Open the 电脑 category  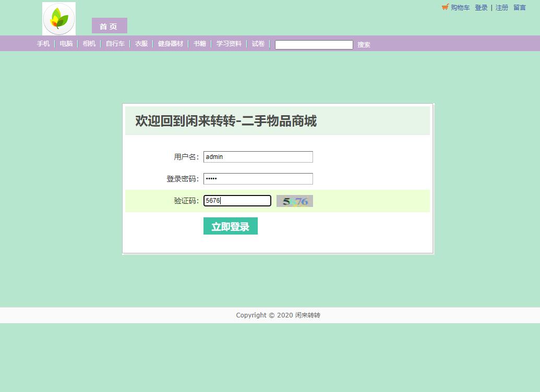pos(65,44)
